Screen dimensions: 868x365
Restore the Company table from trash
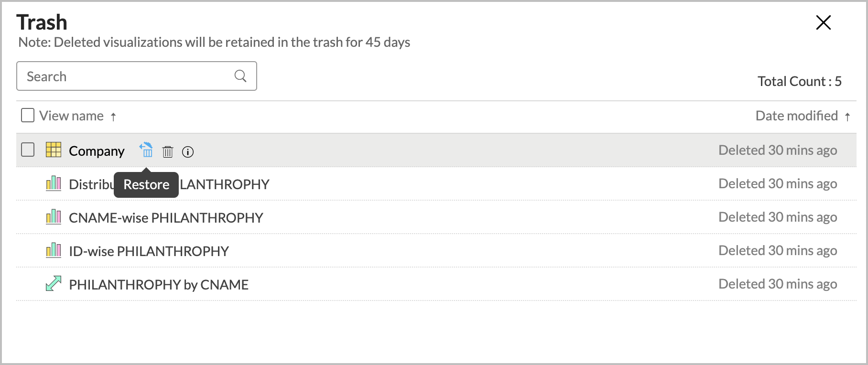click(146, 150)
